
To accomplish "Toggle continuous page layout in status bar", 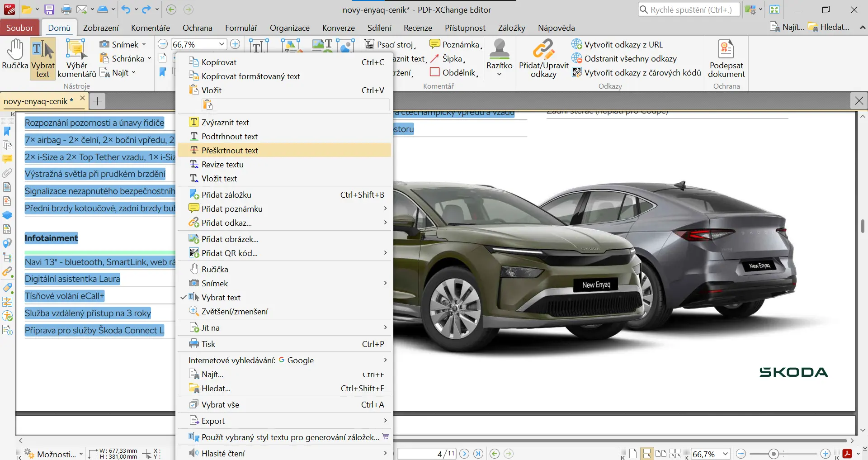I will [647, 454].
